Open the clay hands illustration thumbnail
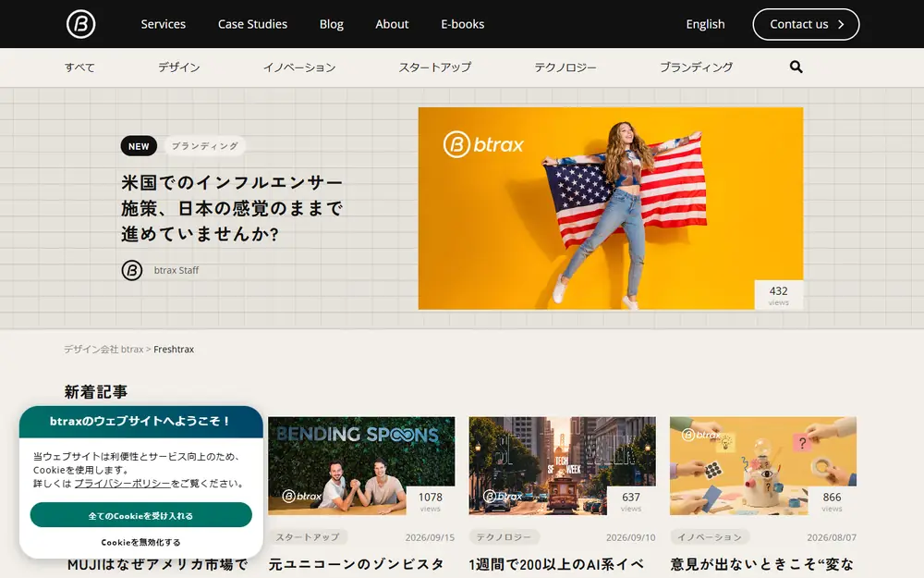 click(763, 466)
